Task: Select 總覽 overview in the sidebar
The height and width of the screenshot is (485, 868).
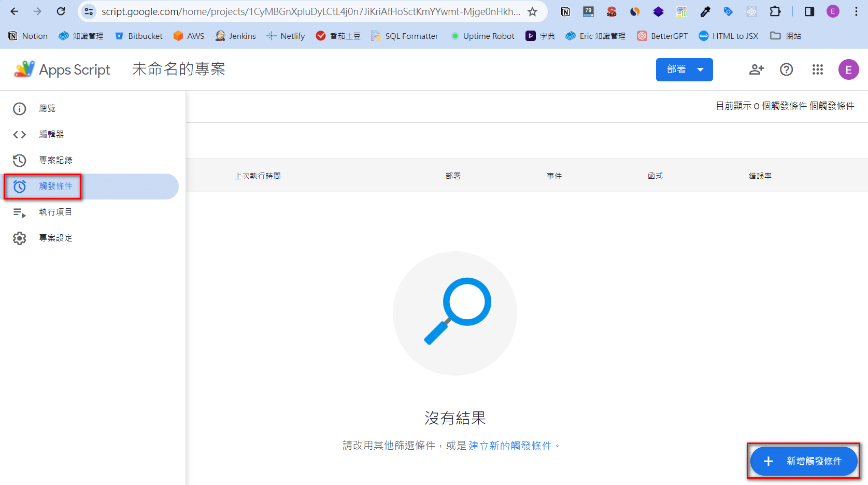Action: pyautogui.click(x=47, y=108)
